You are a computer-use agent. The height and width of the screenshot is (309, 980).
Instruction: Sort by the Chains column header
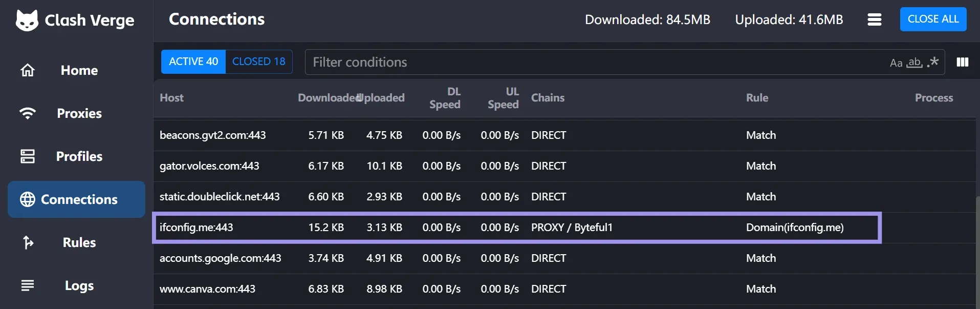pyautogui.click(x=548, y=98)
